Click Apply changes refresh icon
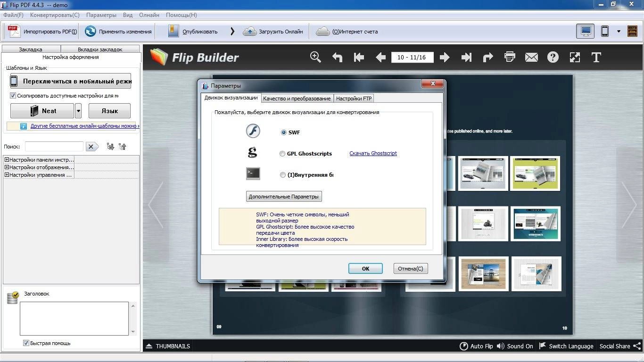Image resolution: width=644 pixels, height=362 pixels. tap(91, 32)
